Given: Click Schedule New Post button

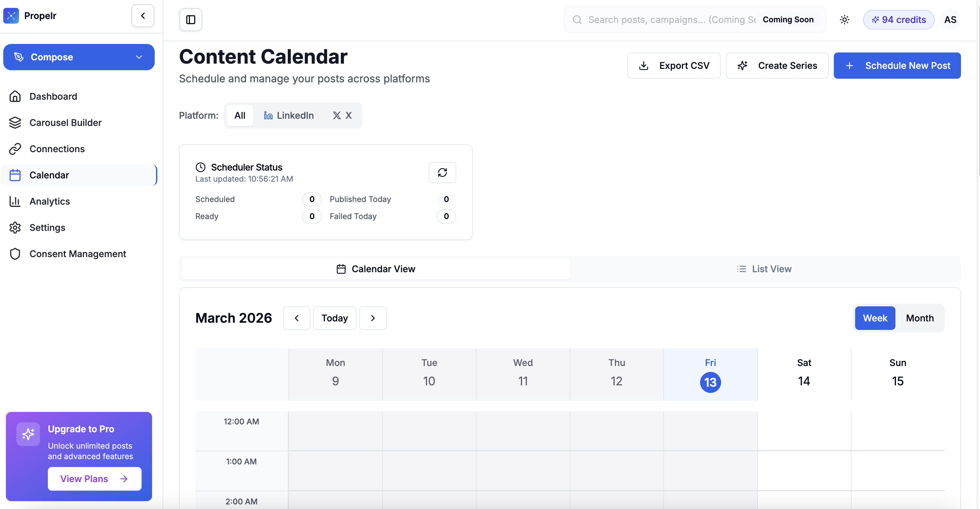Looking at the screenshot, I should pyautogui.click(x=897, y=66).
